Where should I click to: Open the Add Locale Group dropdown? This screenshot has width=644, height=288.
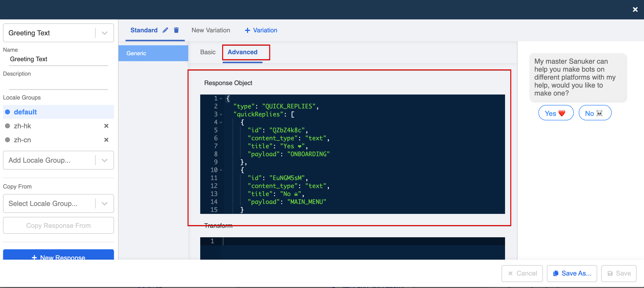point(59,160)
